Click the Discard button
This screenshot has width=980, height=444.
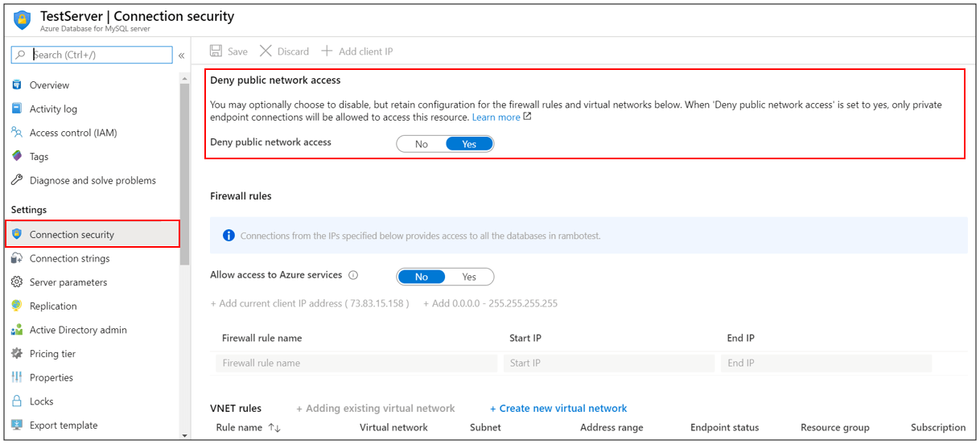pos(284,51)
